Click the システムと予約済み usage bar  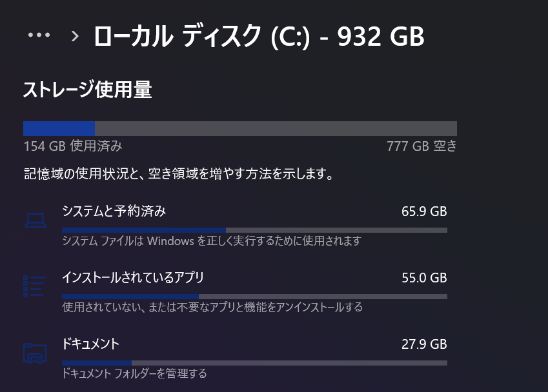[x=254, y=230]
